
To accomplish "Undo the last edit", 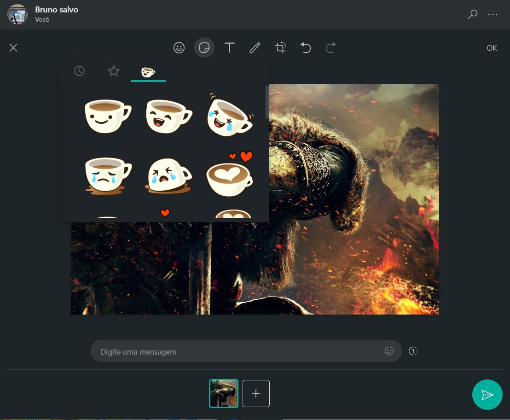I will click(x=306, y=48).
